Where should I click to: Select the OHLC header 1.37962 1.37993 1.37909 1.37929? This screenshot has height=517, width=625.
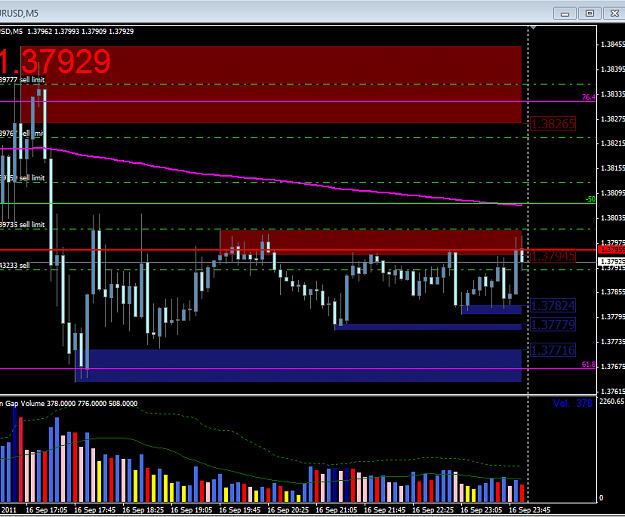(81, 31)
